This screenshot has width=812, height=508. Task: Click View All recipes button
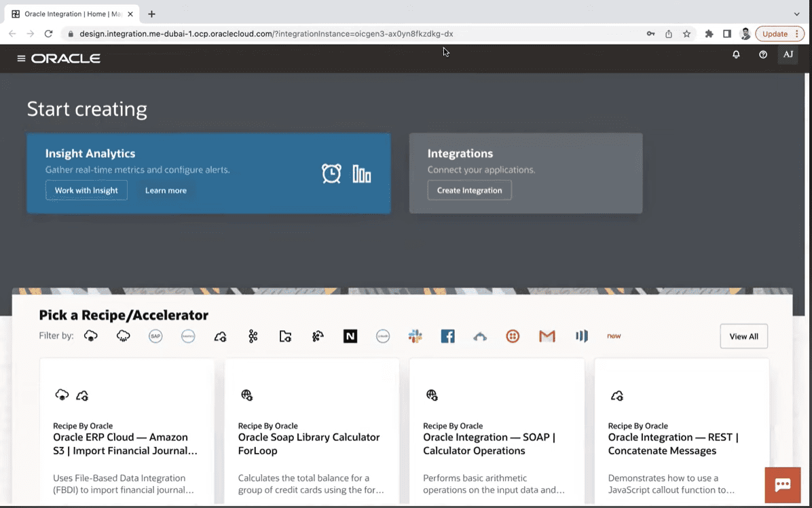pyautogui.click(x=743, y=336)
